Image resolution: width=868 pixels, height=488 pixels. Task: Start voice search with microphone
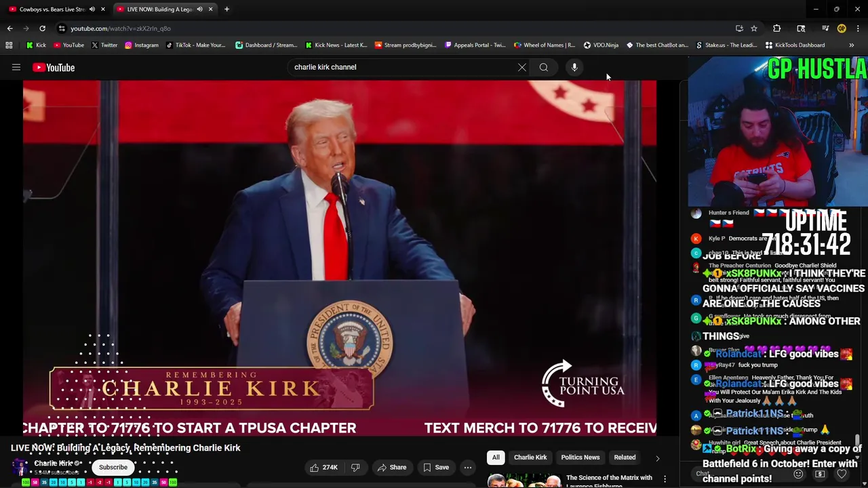point(574,67)
